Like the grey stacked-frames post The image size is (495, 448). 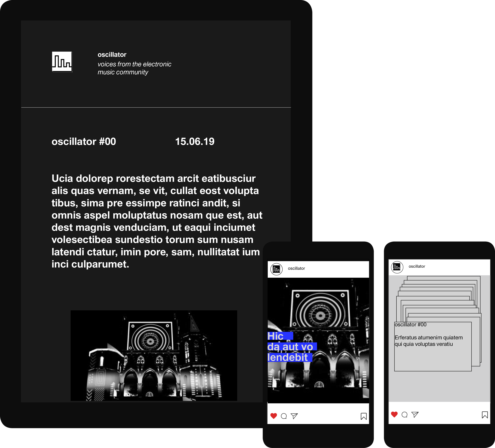[394, 414]
